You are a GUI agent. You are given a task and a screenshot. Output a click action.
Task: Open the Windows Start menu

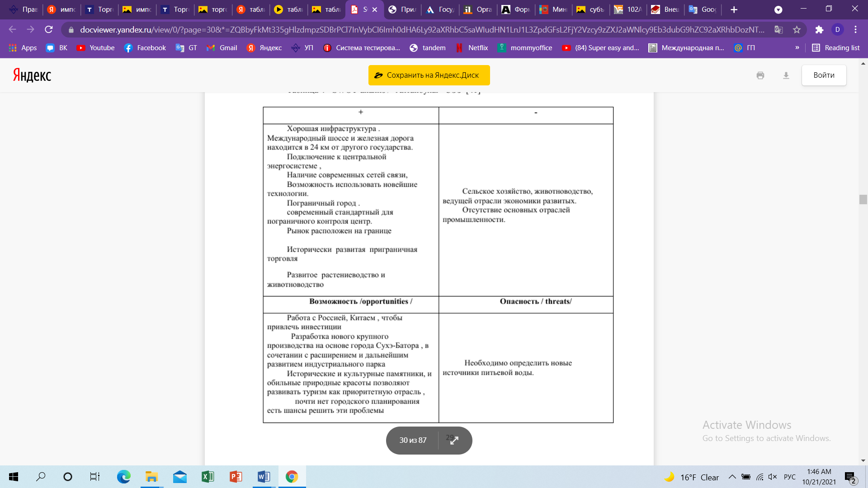coord(14,477)
